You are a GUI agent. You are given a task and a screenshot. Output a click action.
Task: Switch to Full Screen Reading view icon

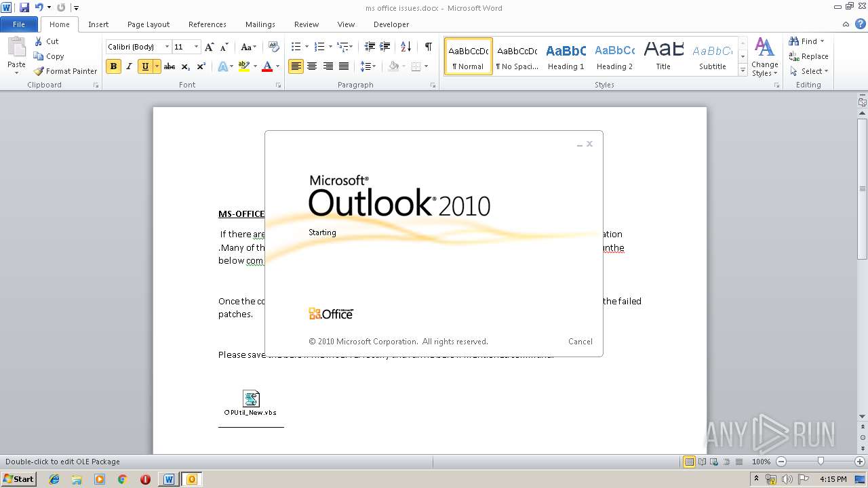(x=703, y=462)
